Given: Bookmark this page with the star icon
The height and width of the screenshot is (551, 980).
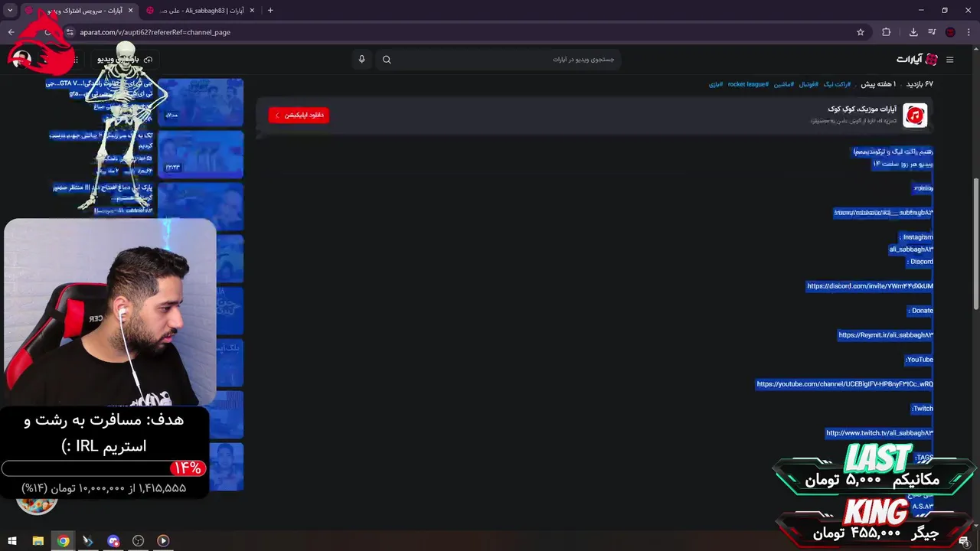Looking at the screenshot, I should click(861, 32).
